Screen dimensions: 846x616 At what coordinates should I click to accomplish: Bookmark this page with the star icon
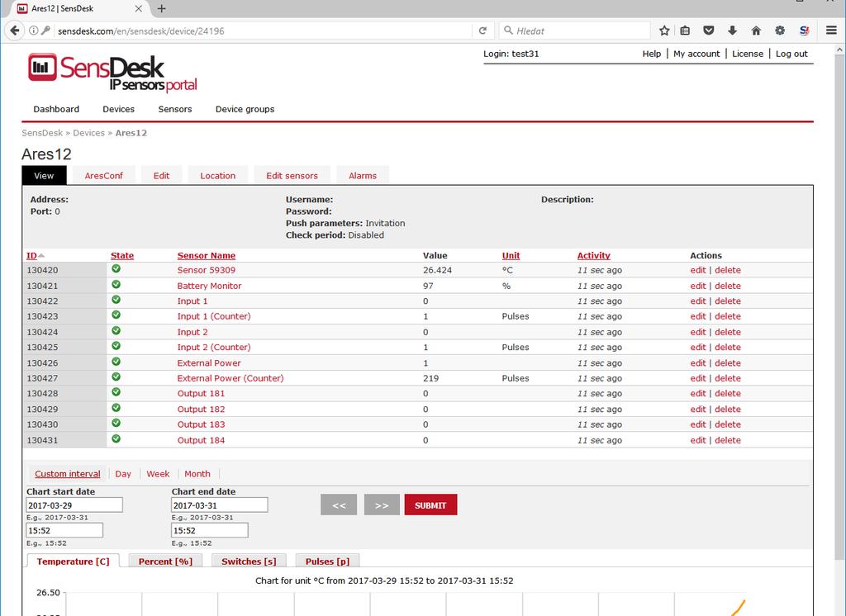[x=664, y=31]
